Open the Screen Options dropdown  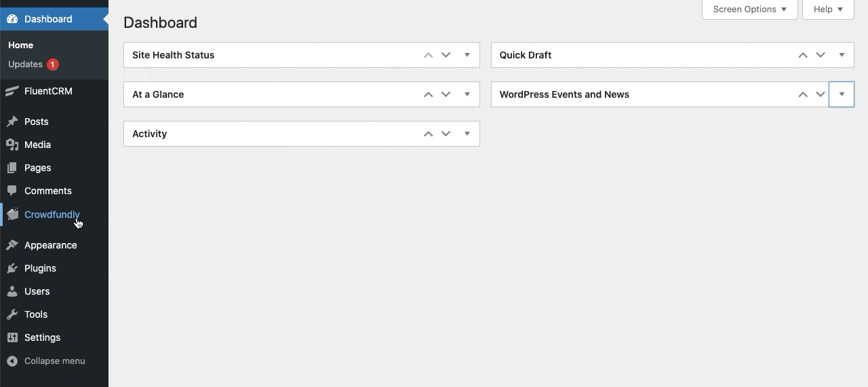(749, 10)
